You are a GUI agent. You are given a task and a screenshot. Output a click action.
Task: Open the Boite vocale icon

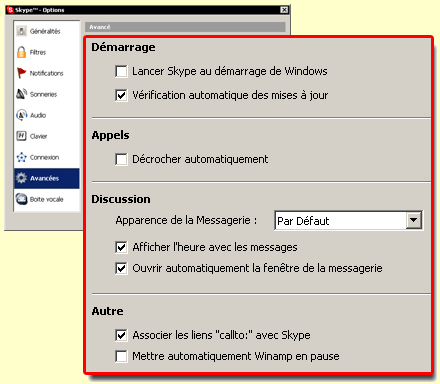click(21, 199)
